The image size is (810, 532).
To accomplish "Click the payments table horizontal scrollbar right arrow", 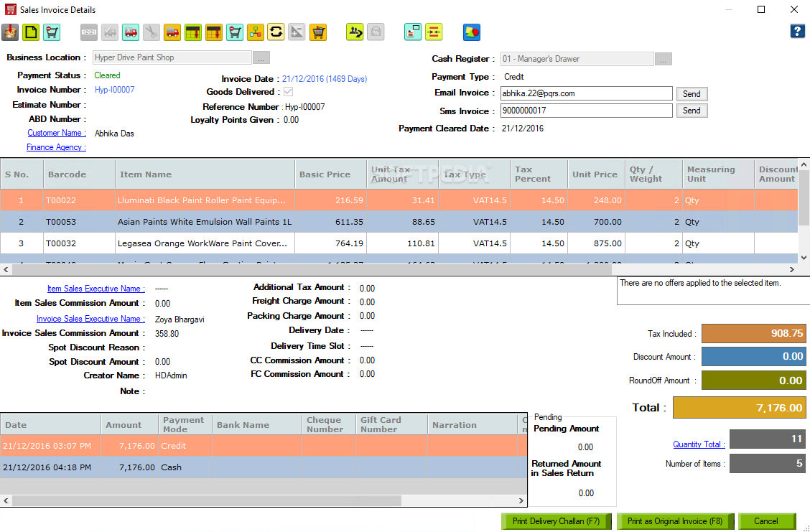I will tap(521, 500).
